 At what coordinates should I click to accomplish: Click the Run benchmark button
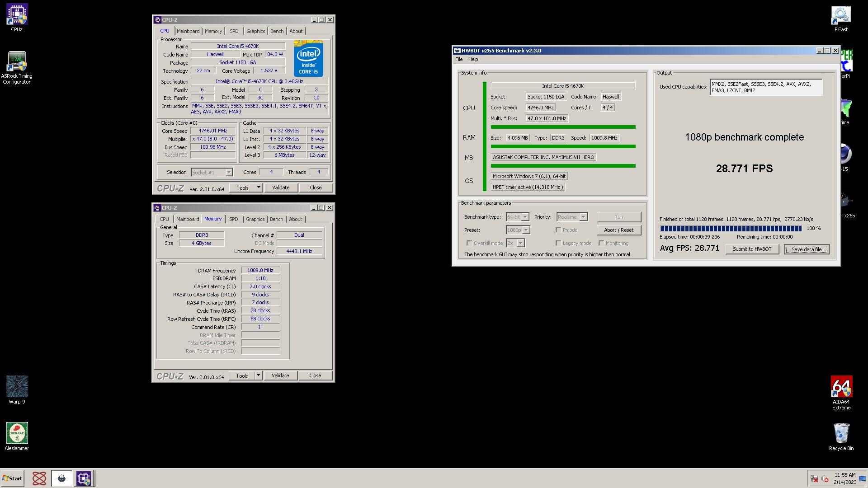619,217
